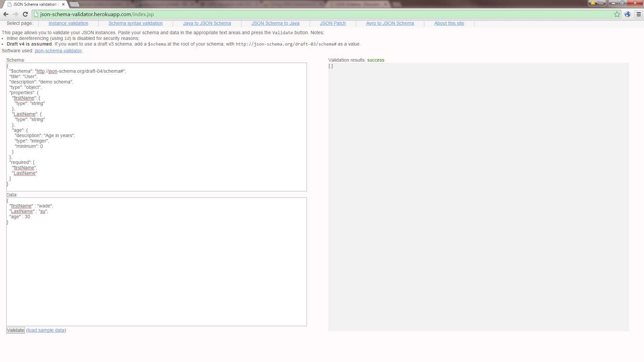Close the JSON Schema validation tab

[63, 4]
